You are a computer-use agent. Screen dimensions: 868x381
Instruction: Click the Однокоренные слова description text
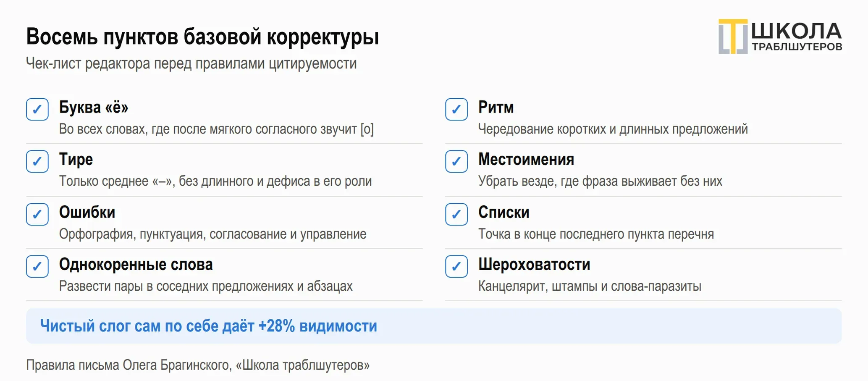206,286
